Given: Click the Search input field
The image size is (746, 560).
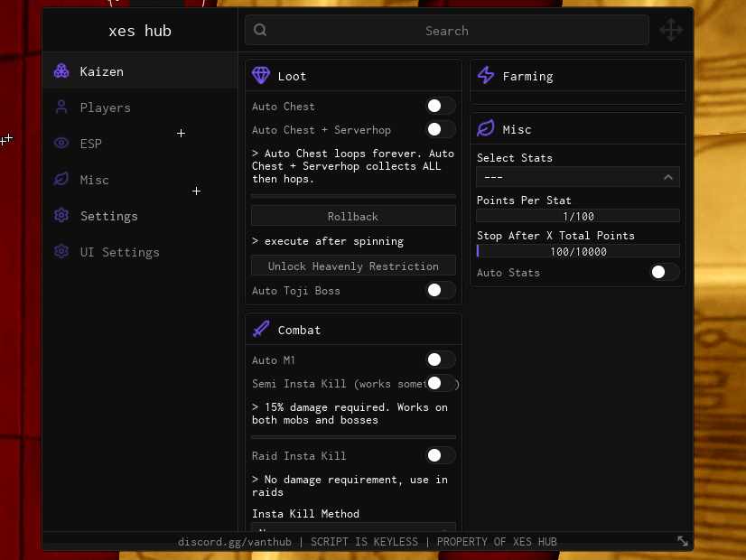Looking at the screenshot, I should pos(447,30).
